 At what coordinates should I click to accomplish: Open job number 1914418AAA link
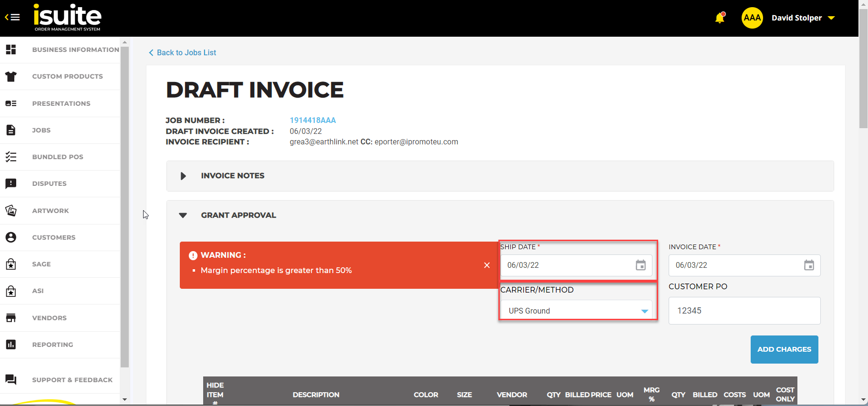pos(313,120)
